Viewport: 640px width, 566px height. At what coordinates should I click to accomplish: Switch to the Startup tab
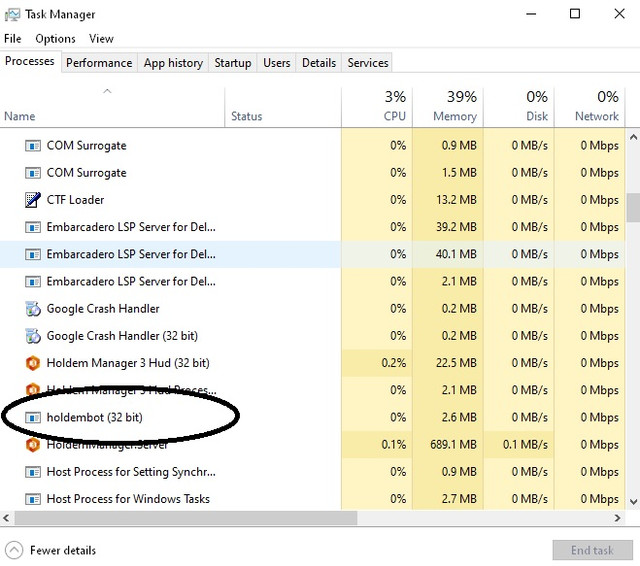pyautogui.click(x=233, y=63)
